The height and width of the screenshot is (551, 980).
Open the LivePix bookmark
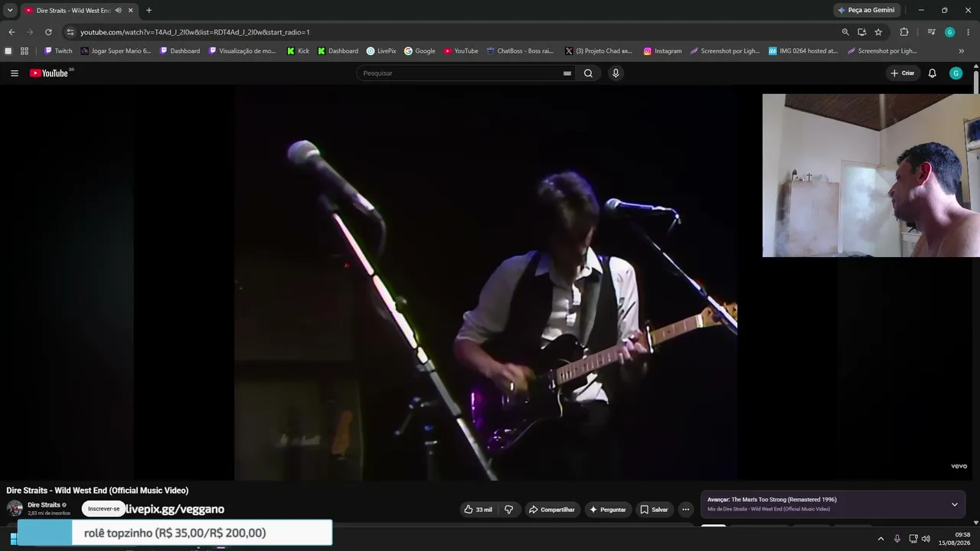pos(381,51)
